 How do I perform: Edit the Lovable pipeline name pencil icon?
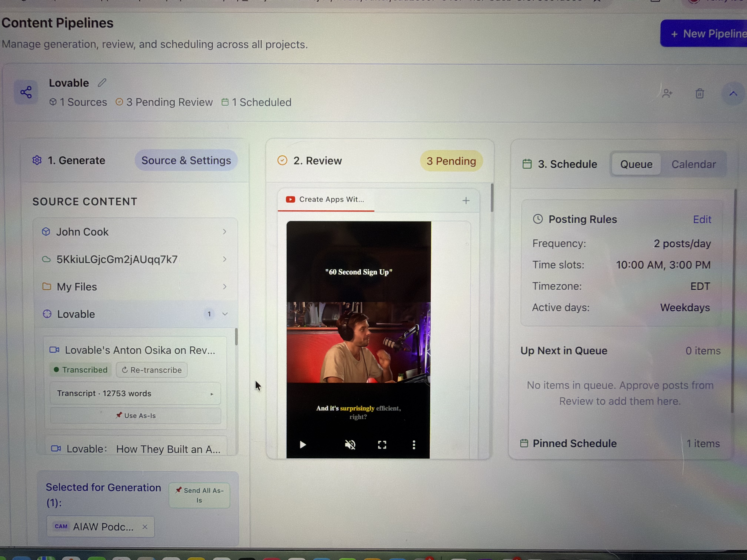pos(102,83)
